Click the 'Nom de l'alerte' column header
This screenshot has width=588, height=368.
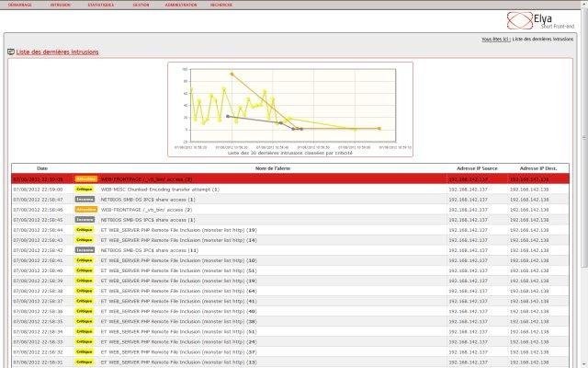point(273,168)
